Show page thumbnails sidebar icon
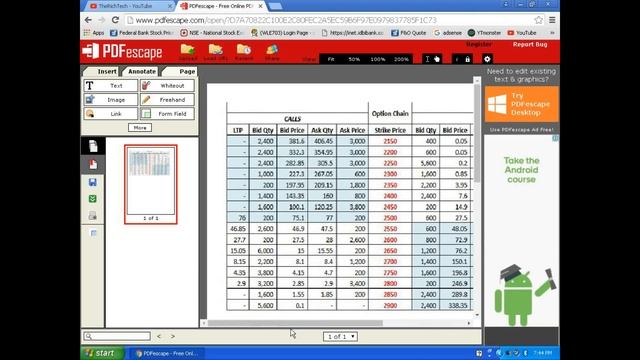Viewport: 640px width, 360px height. (x=93, y=146)
